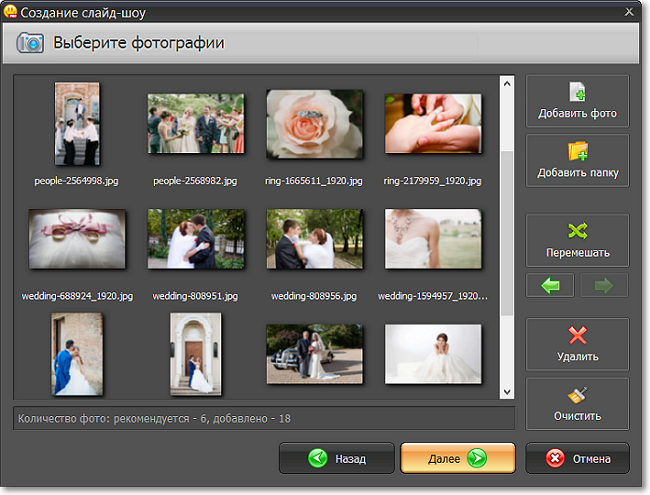Cancel the dialog with Отмена
The height and width of the screenshot is (495, 650).
[x=577, y=459]
